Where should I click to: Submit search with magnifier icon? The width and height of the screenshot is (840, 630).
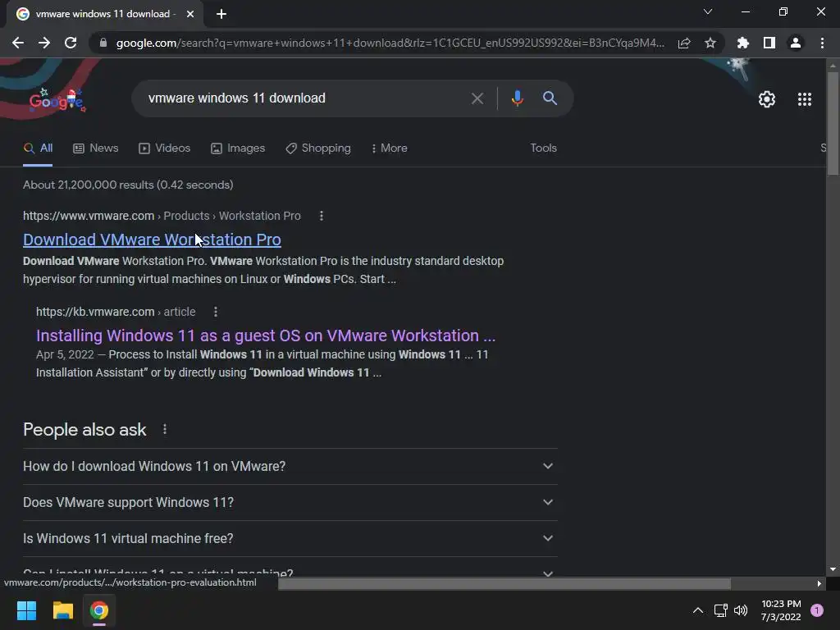click(550, 98)
